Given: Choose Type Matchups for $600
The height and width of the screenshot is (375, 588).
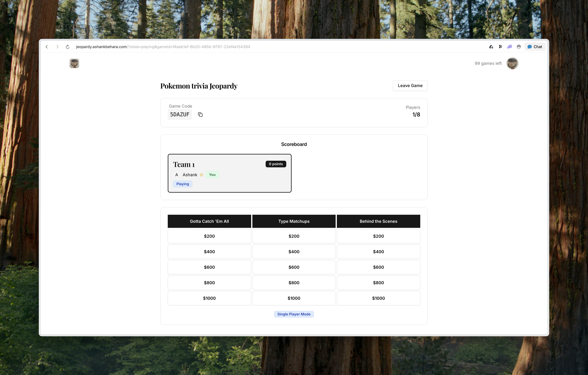Looking at the screenshot, I should 294,267.
